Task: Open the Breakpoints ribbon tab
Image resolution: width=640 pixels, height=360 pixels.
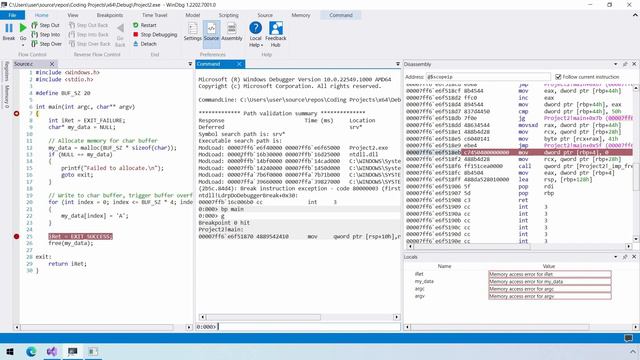Action: pyautogui.click(x=109, y=15)
